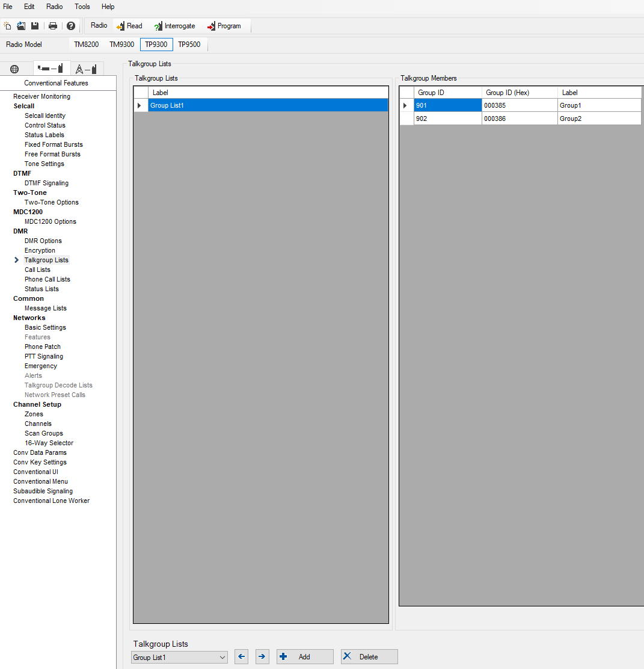
Task: Open Phone Call Lists
Action: [x=48, y=280]
